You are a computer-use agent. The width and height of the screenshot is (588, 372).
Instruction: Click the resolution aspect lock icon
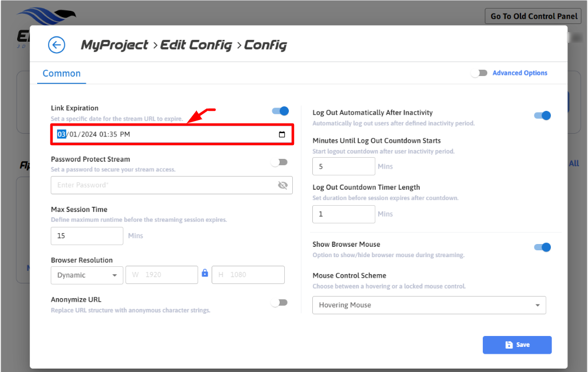click(205, 273)
